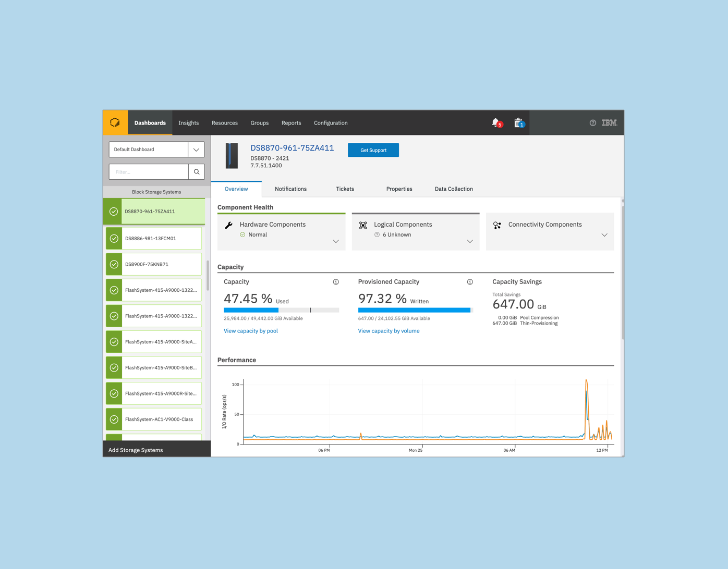Open the Insights menu
The image size is (728, 569).
[x=189, y=123]
